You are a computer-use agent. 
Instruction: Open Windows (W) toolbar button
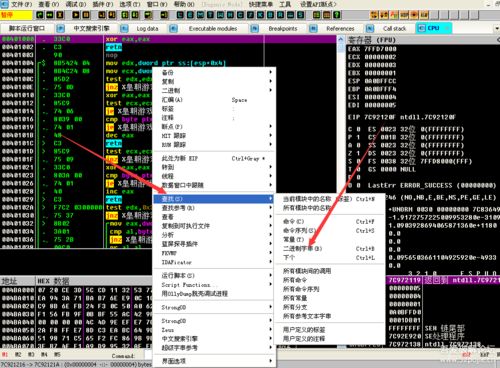[220, 15]
